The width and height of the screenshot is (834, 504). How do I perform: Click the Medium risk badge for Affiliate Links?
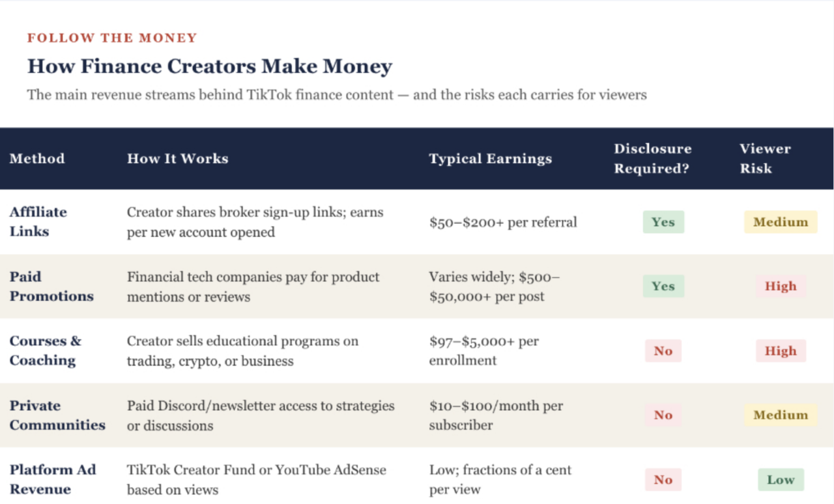[781, 222]
